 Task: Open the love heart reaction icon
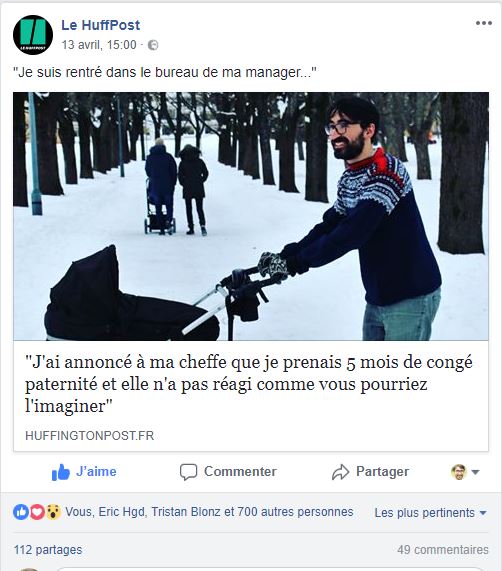37,512
